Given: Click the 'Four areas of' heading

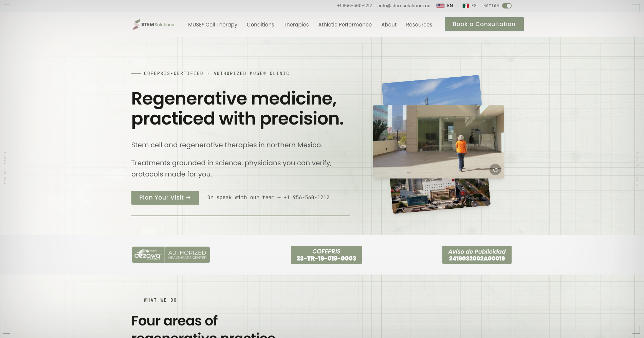Looking at the screenshot, I should [x=174, y=321].
